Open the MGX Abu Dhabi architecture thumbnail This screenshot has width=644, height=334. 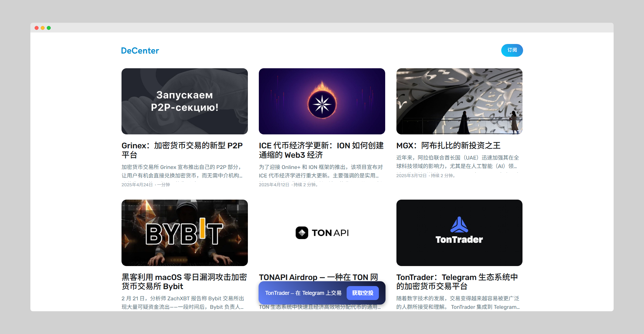tap(459, 101)
